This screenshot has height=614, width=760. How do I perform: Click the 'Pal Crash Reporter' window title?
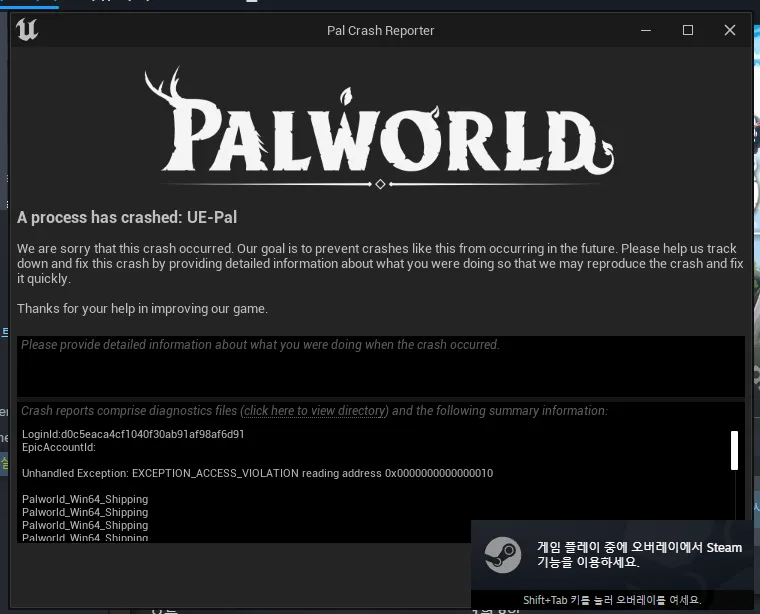click(x=380, y=30)
